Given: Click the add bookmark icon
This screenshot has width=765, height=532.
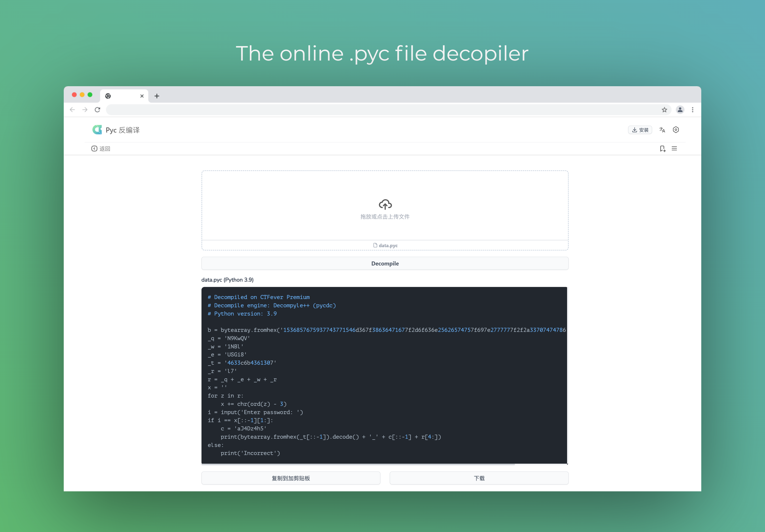Looking at the screenshot, I should pos(662,149).
